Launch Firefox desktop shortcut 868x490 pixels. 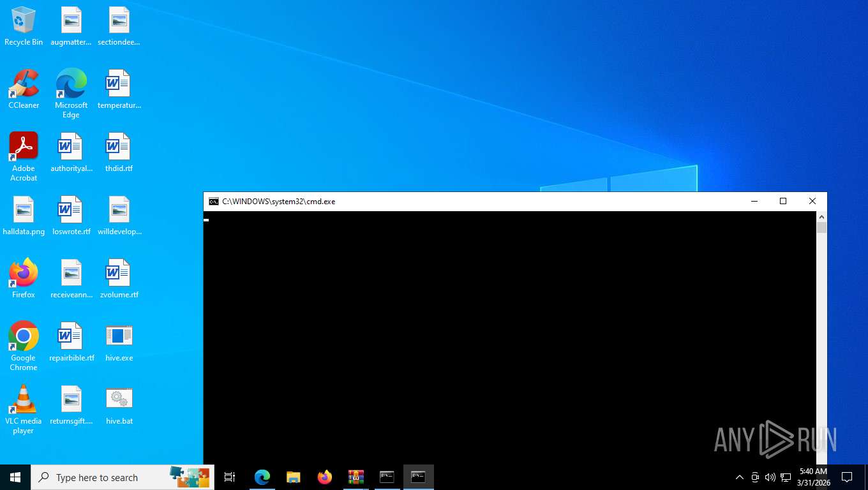point(24,279)
